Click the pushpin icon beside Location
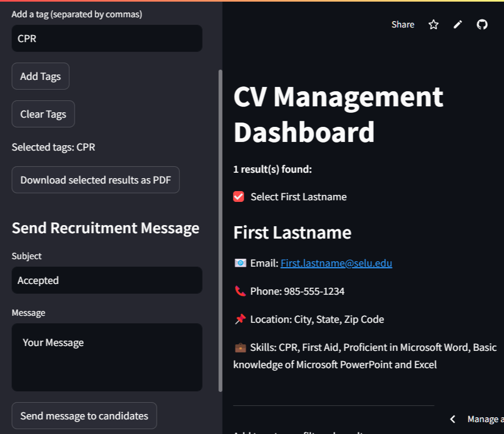This screenshot has width=504, height=434. click(240, 319)
